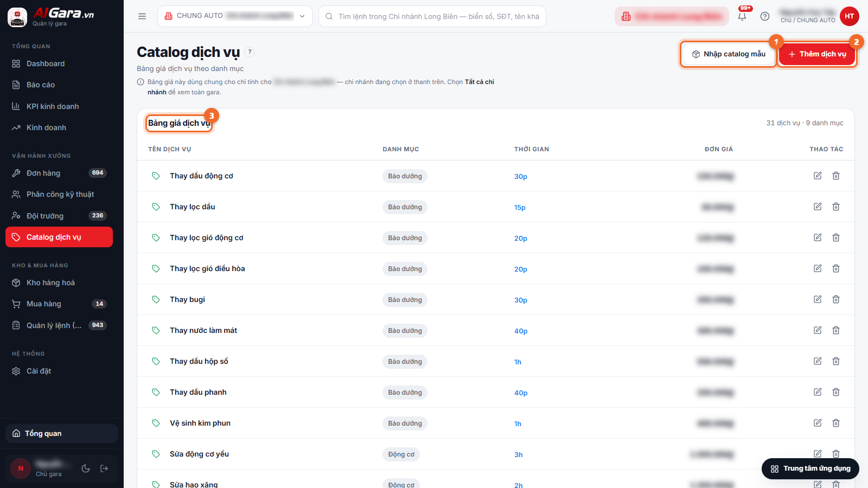868x488 pixels.
Task: Click the red branch badge in header
Action: click(672, 16)
